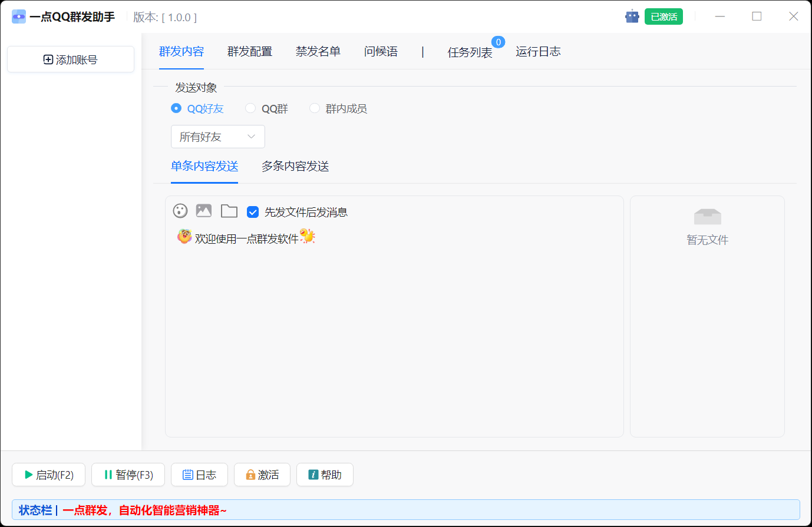Click 添加账号 to add an account

[x=70, y=59]
